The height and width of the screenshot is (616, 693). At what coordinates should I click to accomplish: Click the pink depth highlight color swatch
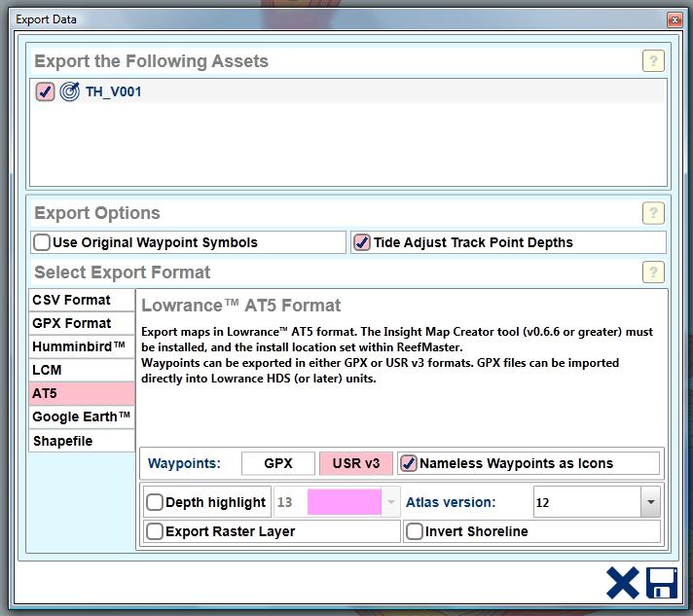(x=345, y=502)
